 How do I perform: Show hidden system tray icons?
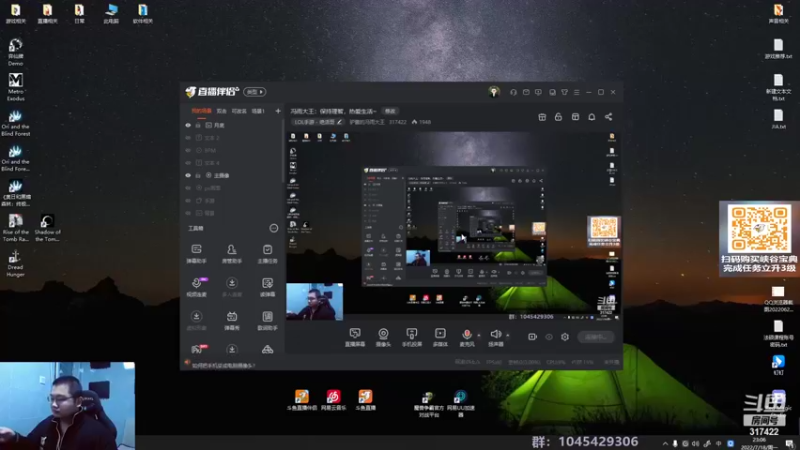point(665,443)
